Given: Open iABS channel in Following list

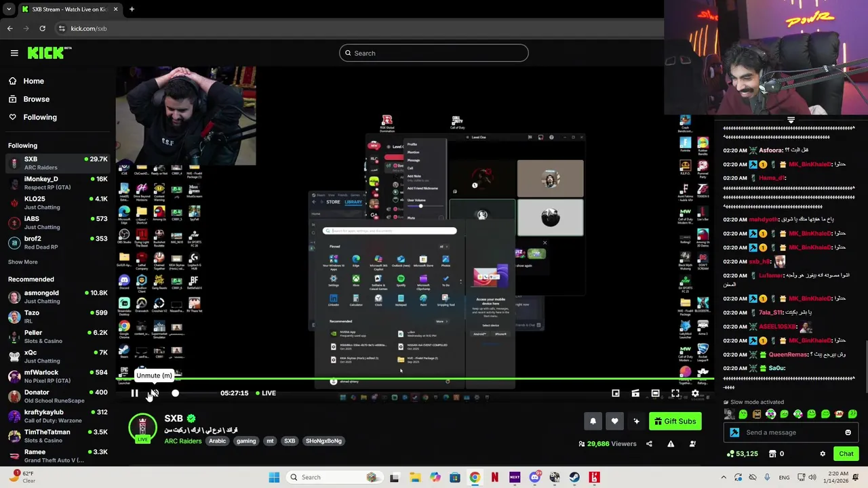Looking at the screenshot, I should pos(58,222).
